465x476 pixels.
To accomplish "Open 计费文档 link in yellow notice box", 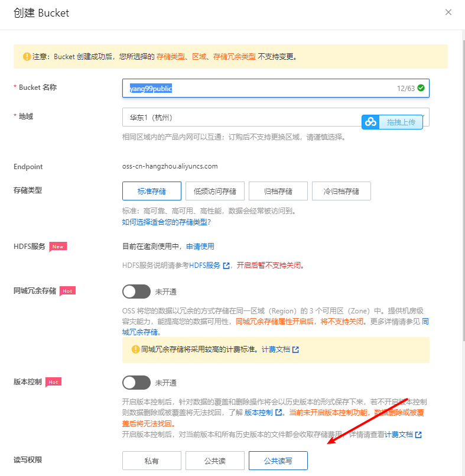I will [x=276, y=349].
